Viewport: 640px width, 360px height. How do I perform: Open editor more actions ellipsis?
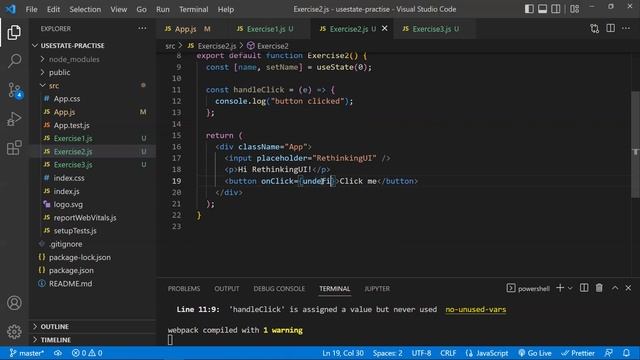coord(626,29)
